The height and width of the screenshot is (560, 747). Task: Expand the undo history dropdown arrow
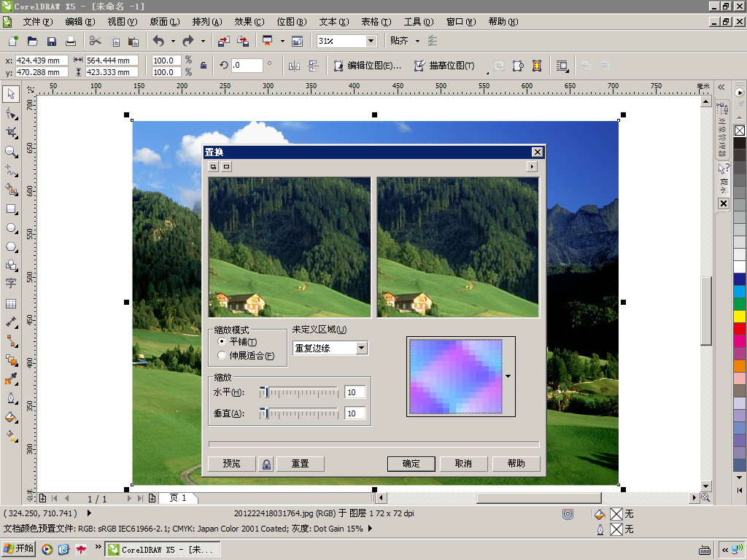click(173, 41)
